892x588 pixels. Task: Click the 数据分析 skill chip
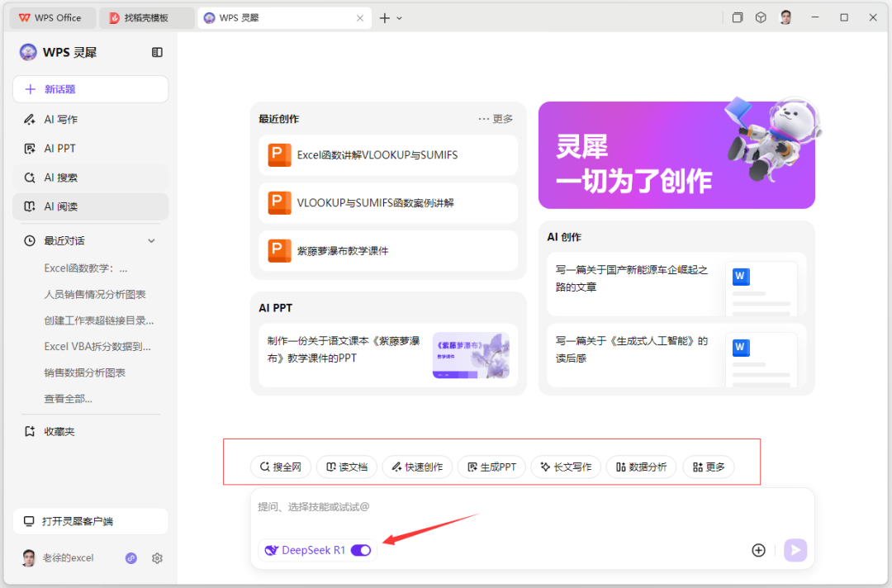[641, 467]
